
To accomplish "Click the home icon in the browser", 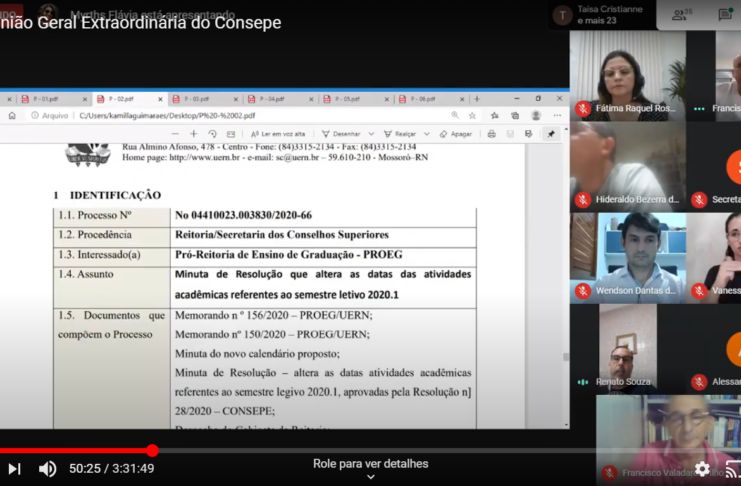I will point(12,115).
